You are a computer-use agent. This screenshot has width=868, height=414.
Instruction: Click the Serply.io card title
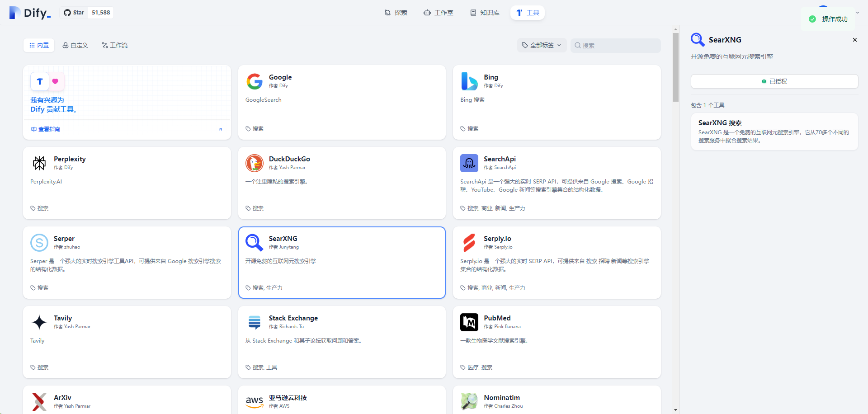click(x=497, y=239)
